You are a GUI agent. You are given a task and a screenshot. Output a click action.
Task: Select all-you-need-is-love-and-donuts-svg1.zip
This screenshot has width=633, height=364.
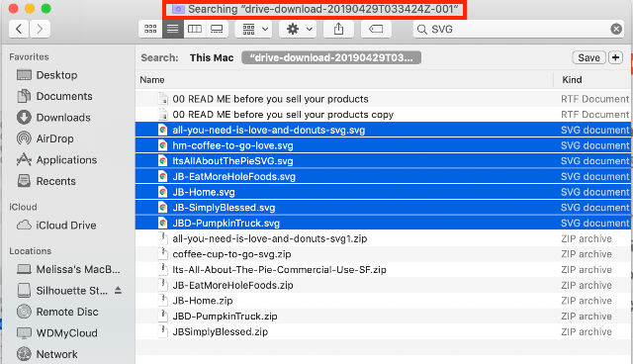tap(383, 238)
